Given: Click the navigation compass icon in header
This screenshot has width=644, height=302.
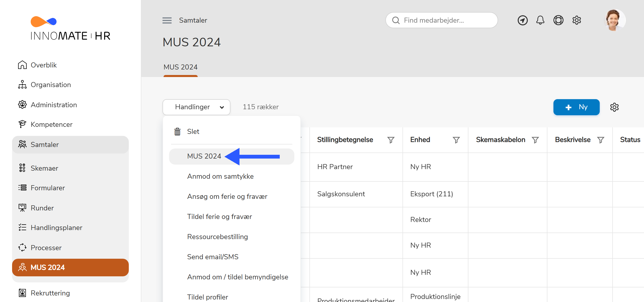Looking at the screenshot, I should point(523,20).
